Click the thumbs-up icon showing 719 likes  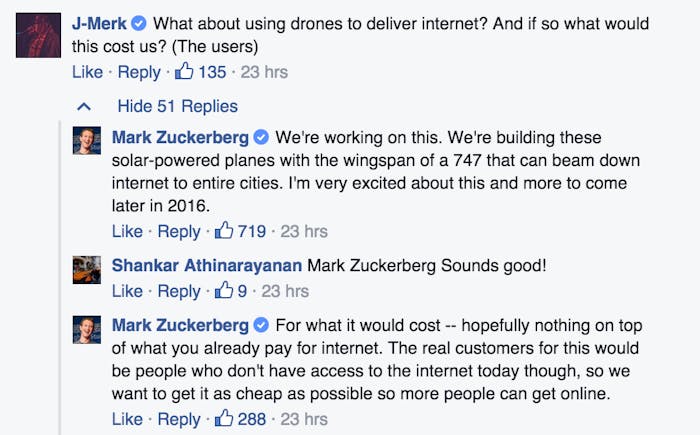[224, 230]
